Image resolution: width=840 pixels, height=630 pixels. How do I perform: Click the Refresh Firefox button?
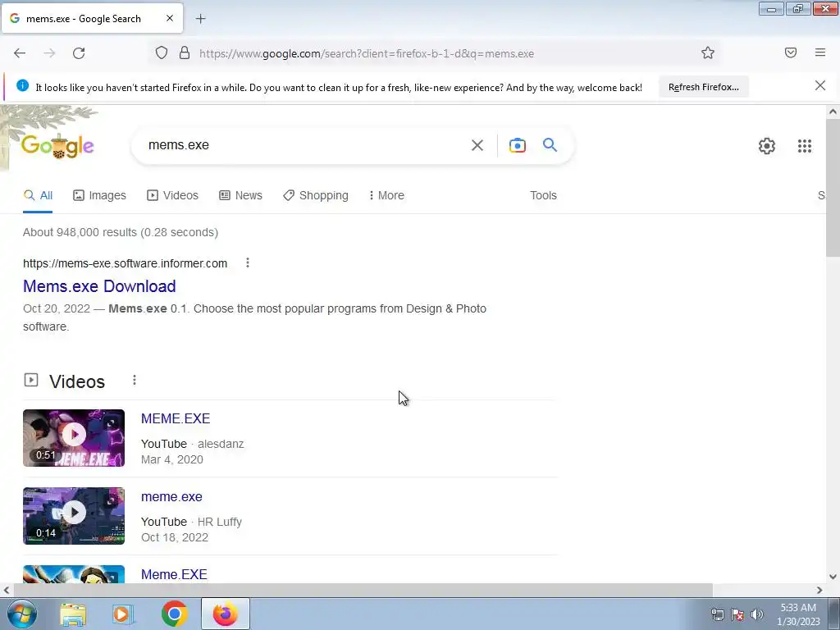(703, 87)
